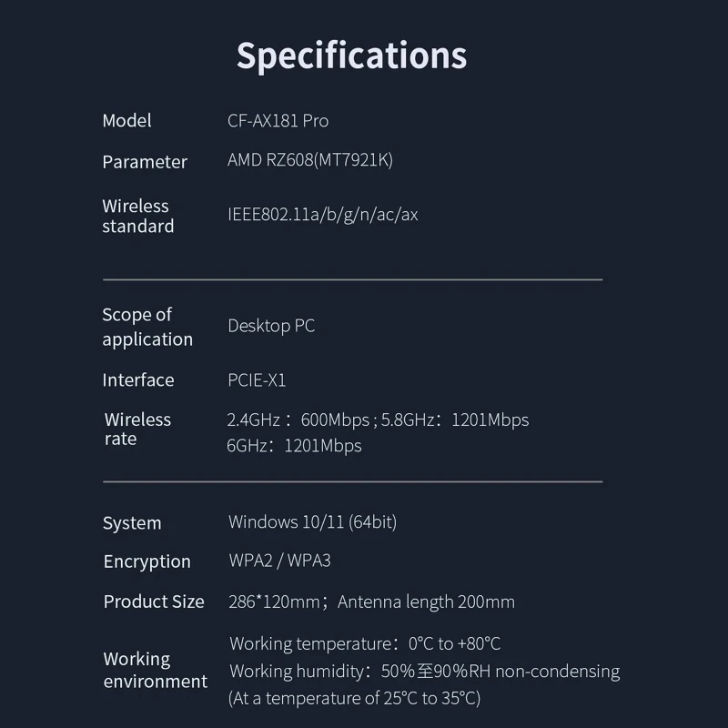Click the 6GHz: 1201Mbps rate line
Viewport: 728px width, 728px height.
[x=294, y=446]
